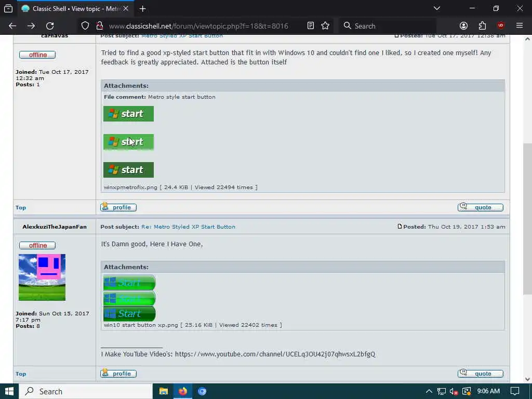
Task: Open the uBlock Origin extension icon
Action: [x=500, y=26]
